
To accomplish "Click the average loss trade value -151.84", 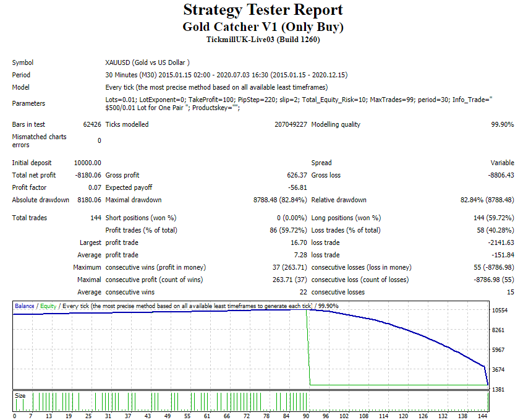I will point(503,255).
